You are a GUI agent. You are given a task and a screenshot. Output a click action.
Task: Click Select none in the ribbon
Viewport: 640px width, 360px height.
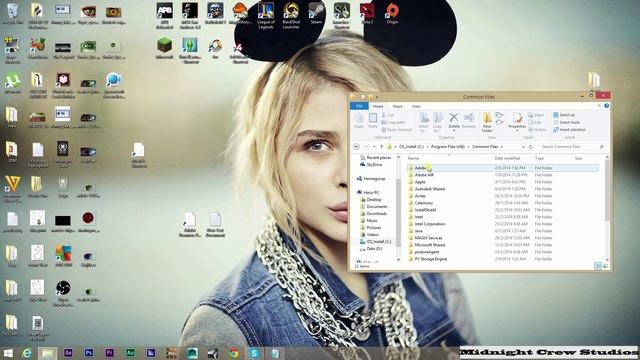[566, 122]
